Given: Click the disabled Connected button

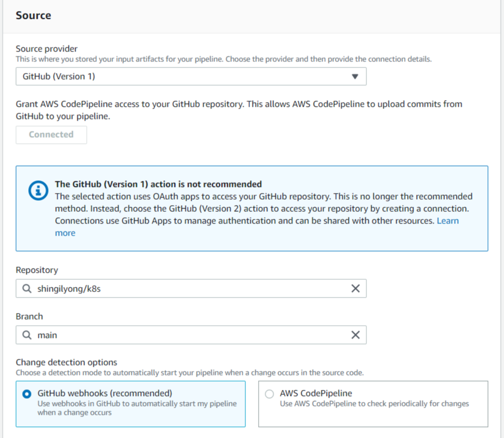Looking at the screenshot, I should (x=51, y=134).
